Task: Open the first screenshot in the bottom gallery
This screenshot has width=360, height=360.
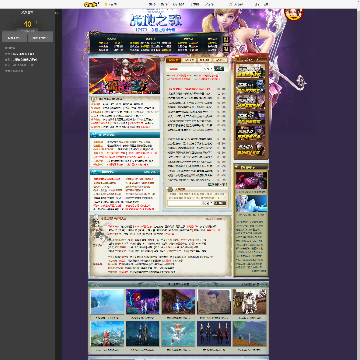Action: click(x=107, y=301)
